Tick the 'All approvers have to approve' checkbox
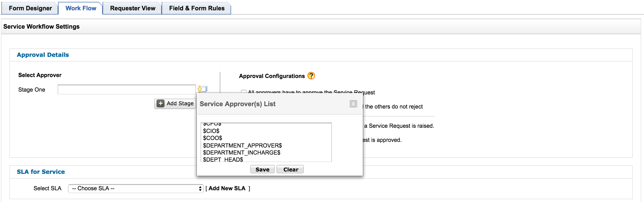Viewport: 644px width, 202px height. (243, 91)
